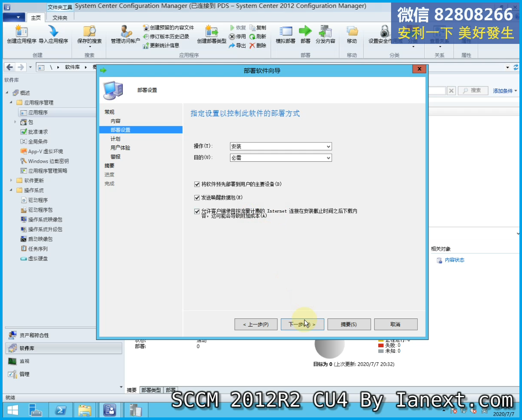This screenshot has width=522, height=420.
Task: Open the blue application menu button
Action: click(x=14, y=17)
